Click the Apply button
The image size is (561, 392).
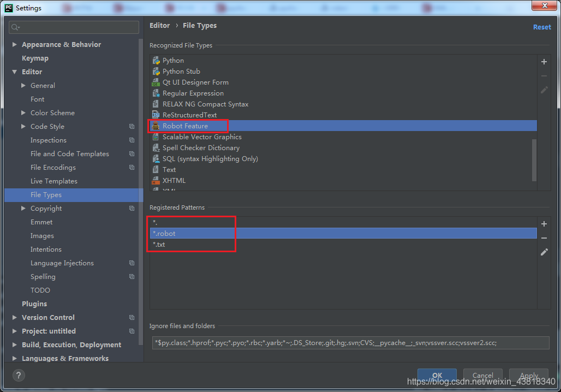point(529,375)
